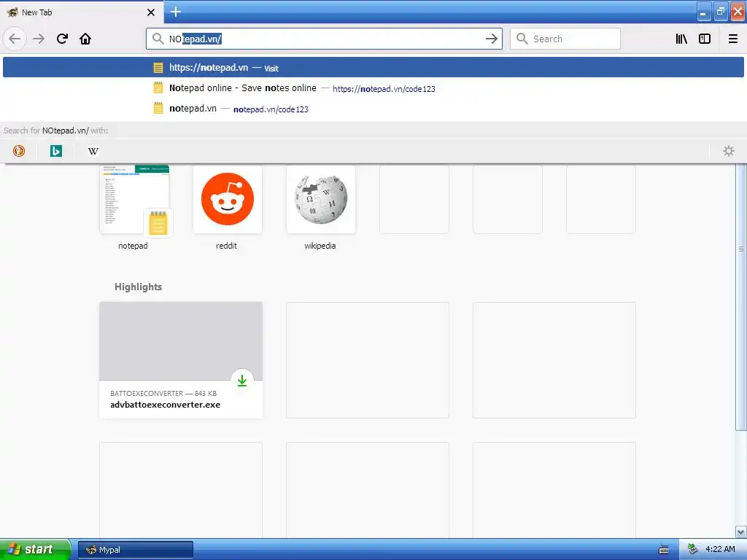The height and width of the screenshot is (560, 747).
Task: Click the green download icon on highlight card
Action: [x=242, y=381]
